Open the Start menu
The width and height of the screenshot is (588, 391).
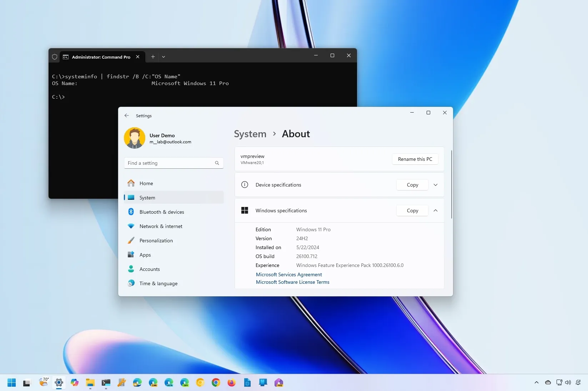tap(11, 383)
